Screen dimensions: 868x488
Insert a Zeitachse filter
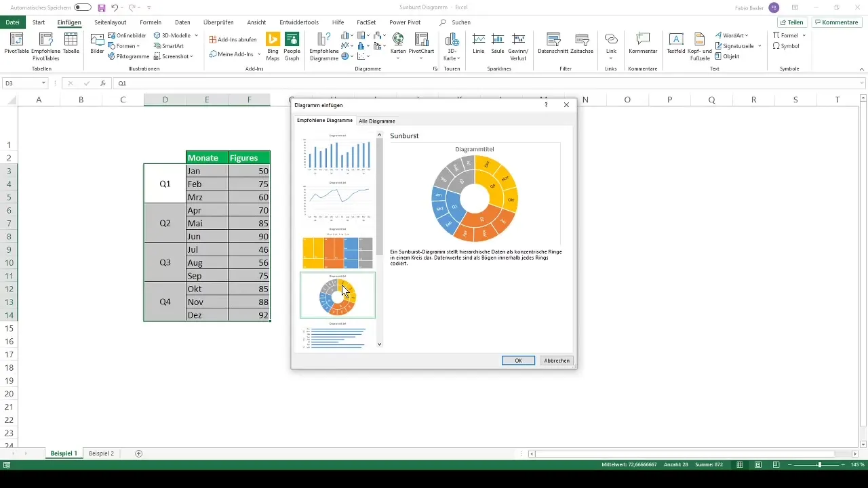pyautogui.click(x=582, y=43)
